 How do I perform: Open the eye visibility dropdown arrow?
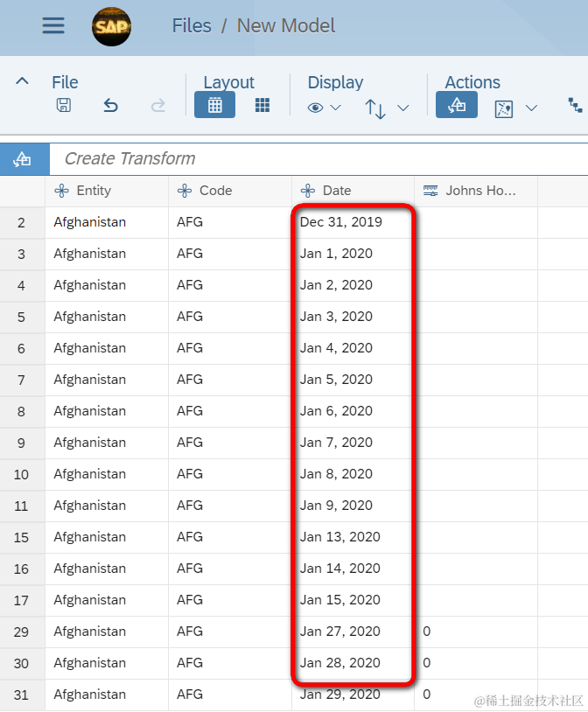(x=335, y=108)
